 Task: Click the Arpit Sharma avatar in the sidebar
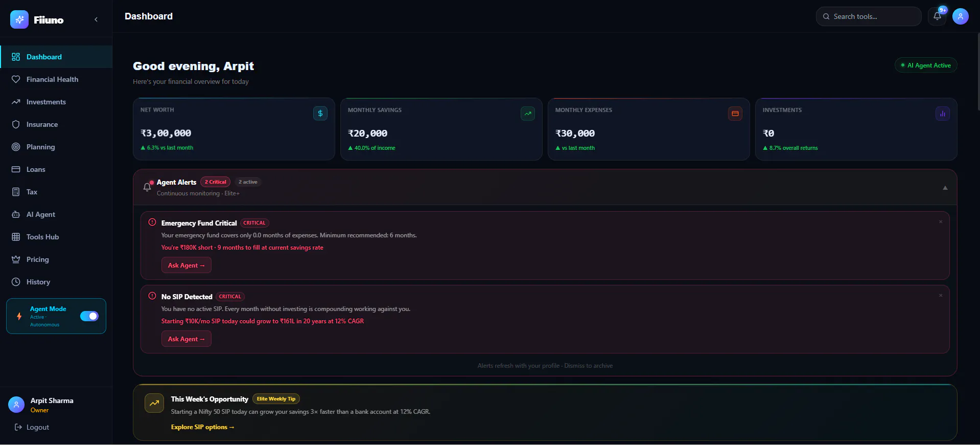pyautogui.click(x=16, y=405)
